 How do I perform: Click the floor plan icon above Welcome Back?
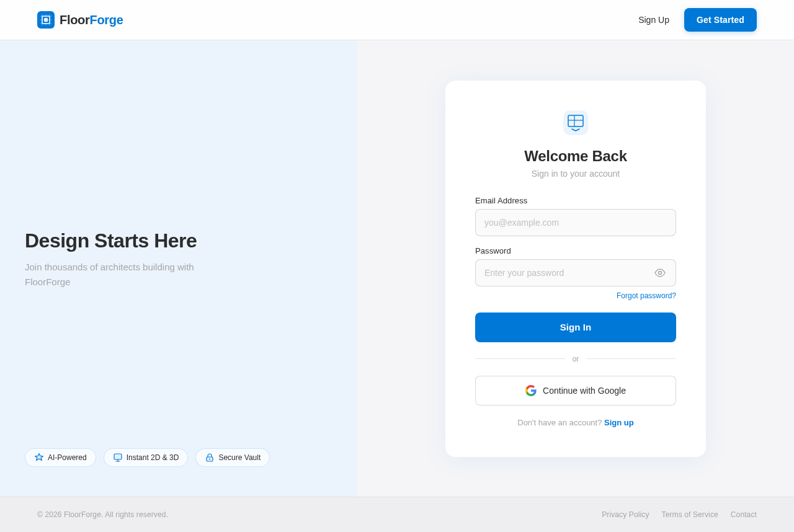pyautogui.click(x=576, y=123)
